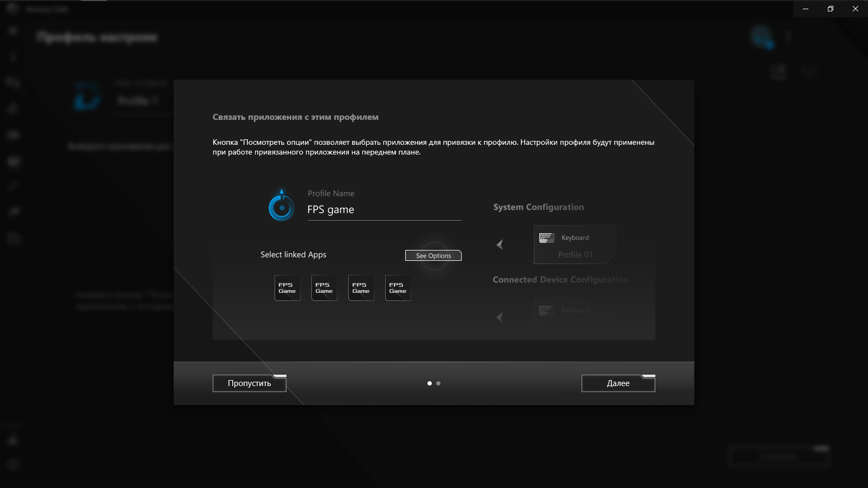
Task: Toggle selection of the second FPS Game app
Action: [324, 287]
